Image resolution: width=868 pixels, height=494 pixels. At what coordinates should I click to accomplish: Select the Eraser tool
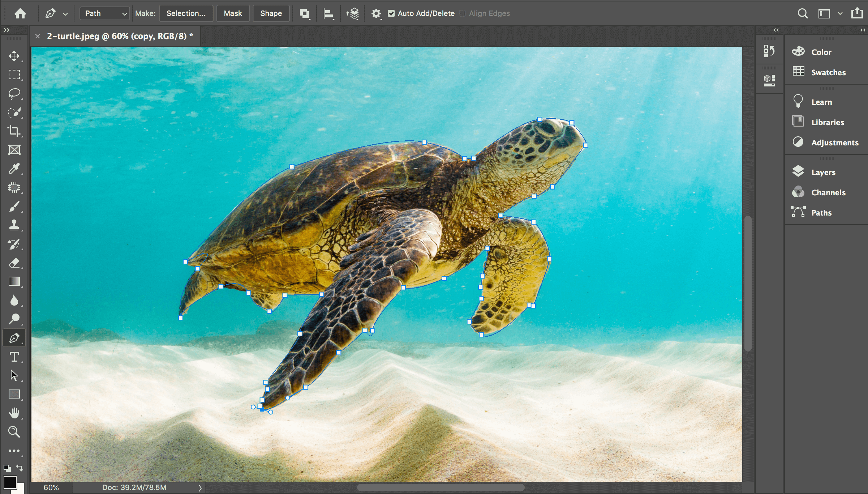[x=14, y=263]
